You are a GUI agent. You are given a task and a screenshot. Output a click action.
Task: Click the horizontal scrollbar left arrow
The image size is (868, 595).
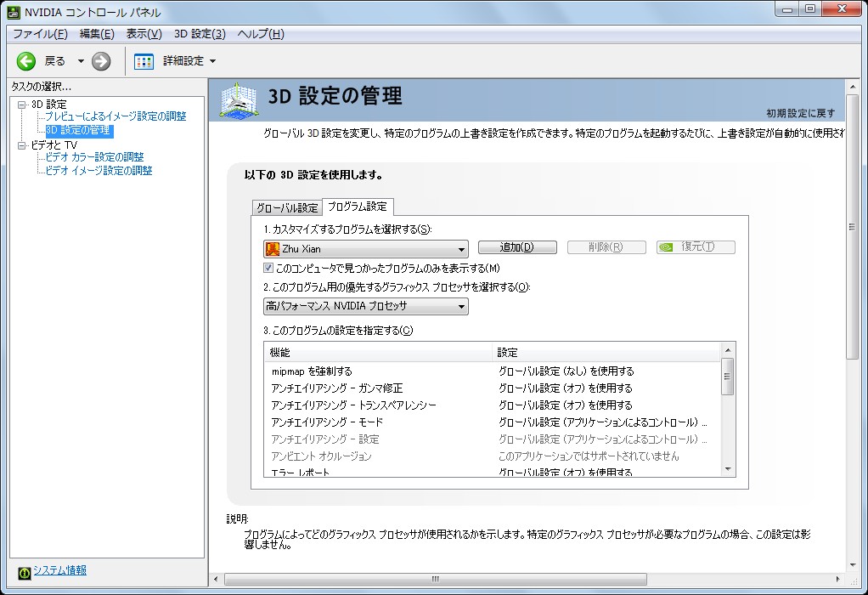(216, 580)
